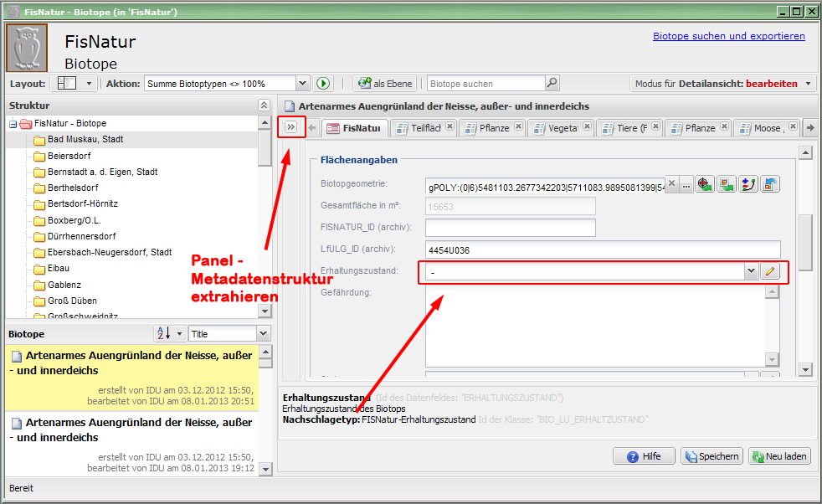Edit Erhaltungszustand with the pencil icon

click(x=770, y=271)
